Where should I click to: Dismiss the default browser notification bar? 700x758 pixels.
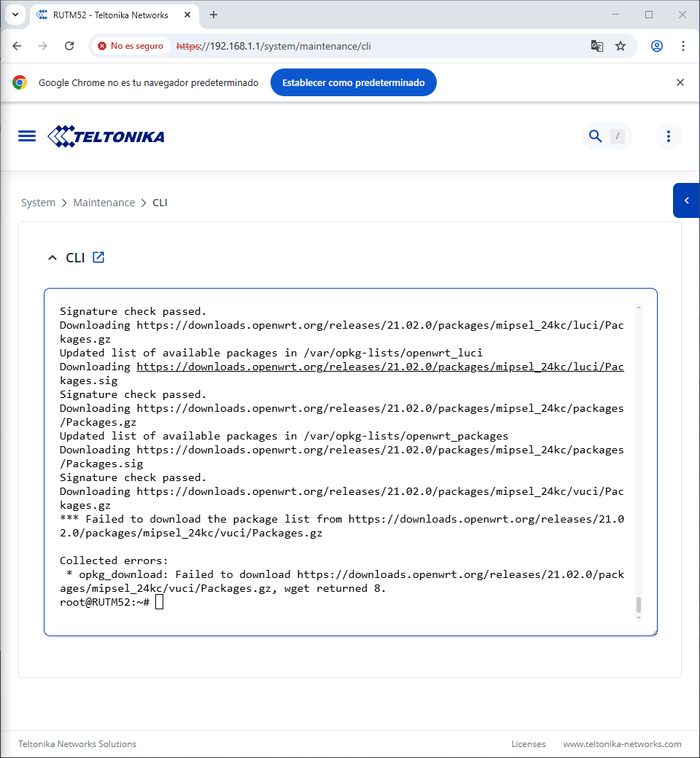[x=680, y=82]
